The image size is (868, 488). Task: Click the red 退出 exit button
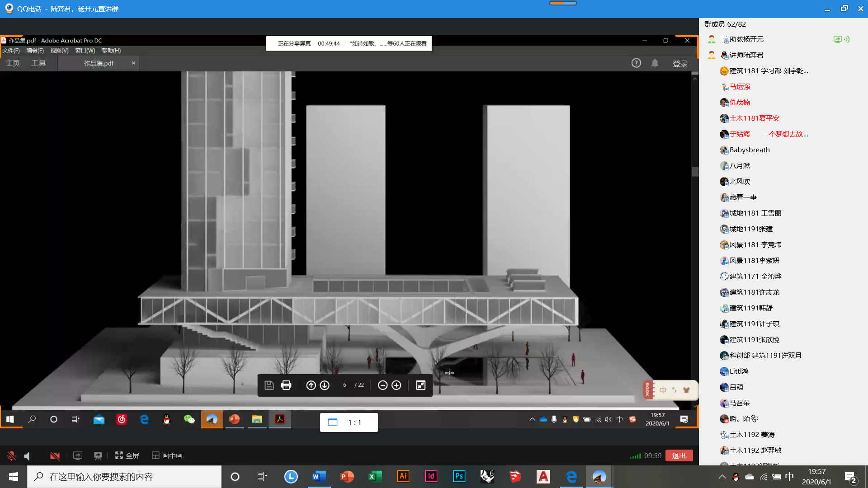(x=679, y=455)
